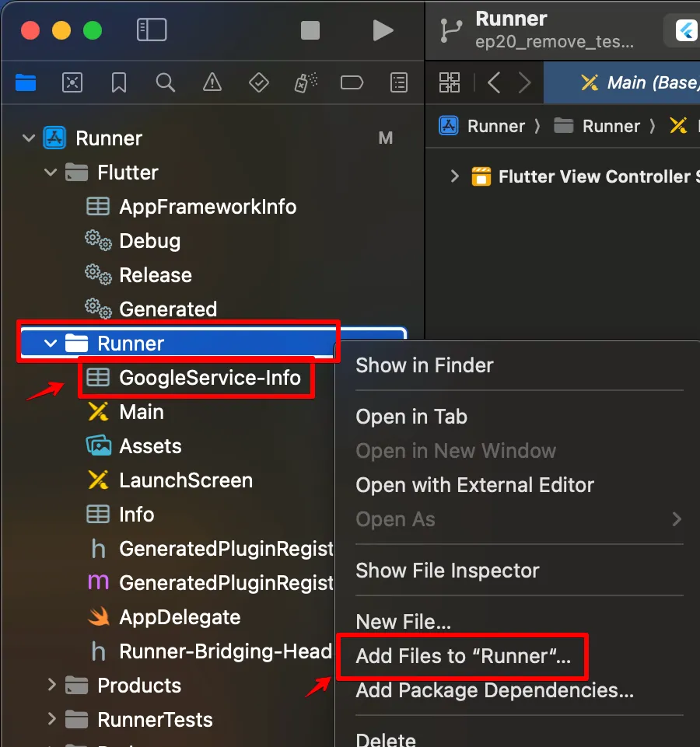Toggle the navigator sidebar button

click(152, 30)
